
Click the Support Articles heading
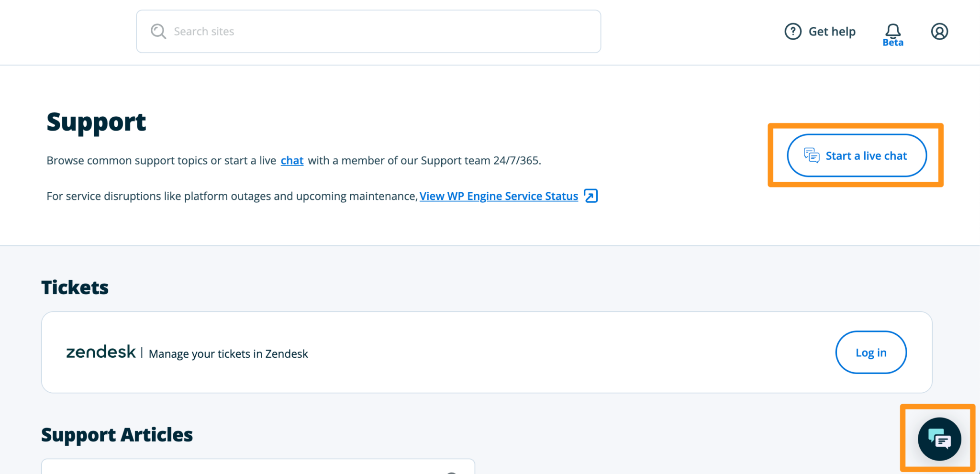[x=117, y=434]
